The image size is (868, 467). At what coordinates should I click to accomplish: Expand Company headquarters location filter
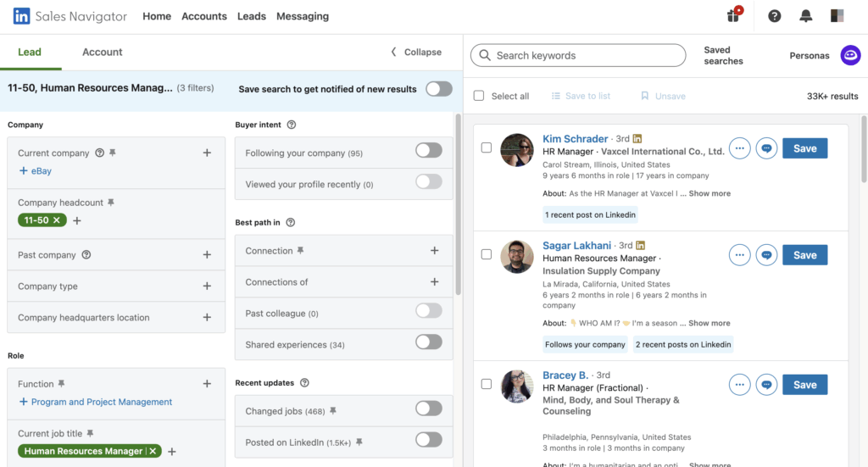pyautogui.click(x=207, y=317)
